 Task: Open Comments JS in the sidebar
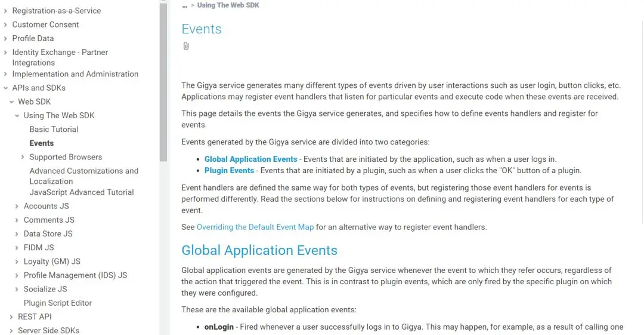[x=49, y=220]
